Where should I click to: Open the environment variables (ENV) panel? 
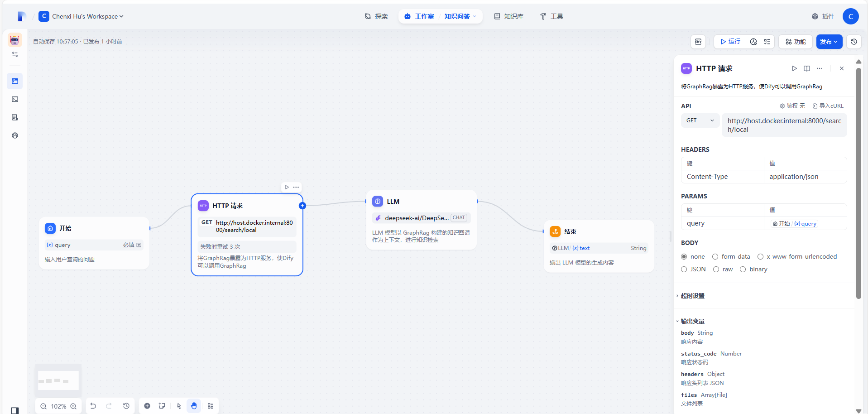coord(698,42)
